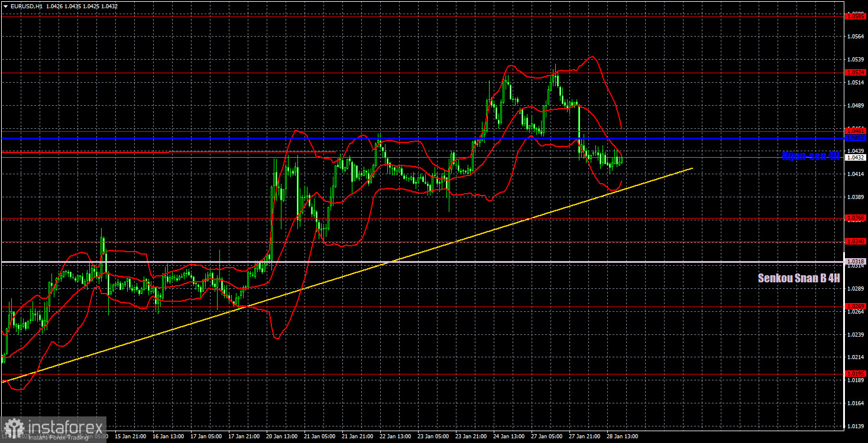Click the 1.0139 price scale value
Viewport: 868px width, 443px height.
click(x=856, y=426)
